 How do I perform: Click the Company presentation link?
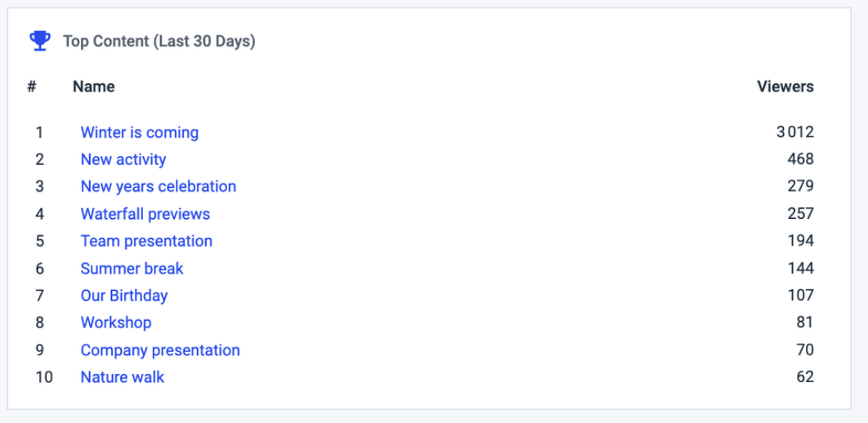(160, 350)
